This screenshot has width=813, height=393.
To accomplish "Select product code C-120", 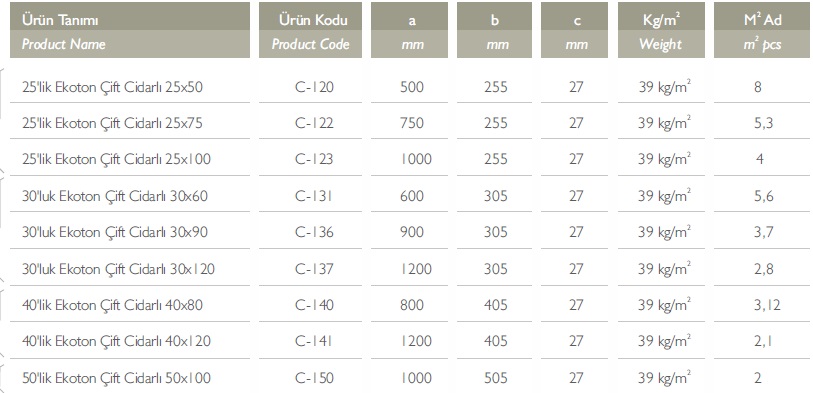I will (x=314, y=87).
